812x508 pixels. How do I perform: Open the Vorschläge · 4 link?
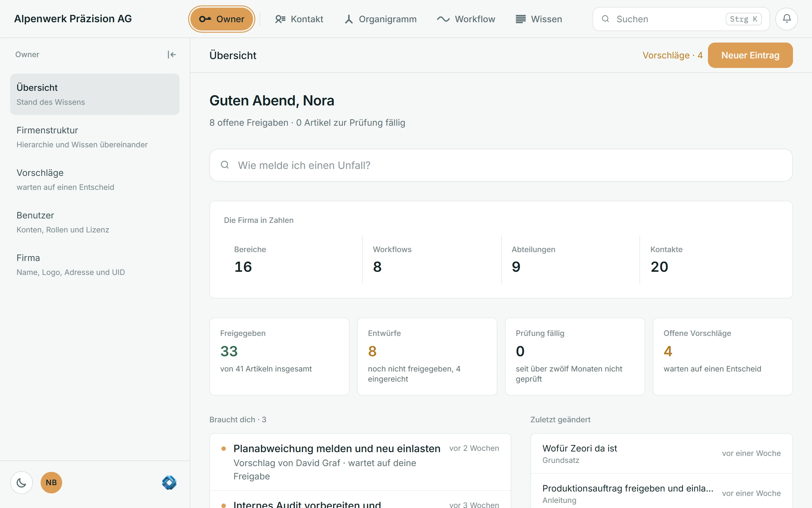click(x=672, y=55)
